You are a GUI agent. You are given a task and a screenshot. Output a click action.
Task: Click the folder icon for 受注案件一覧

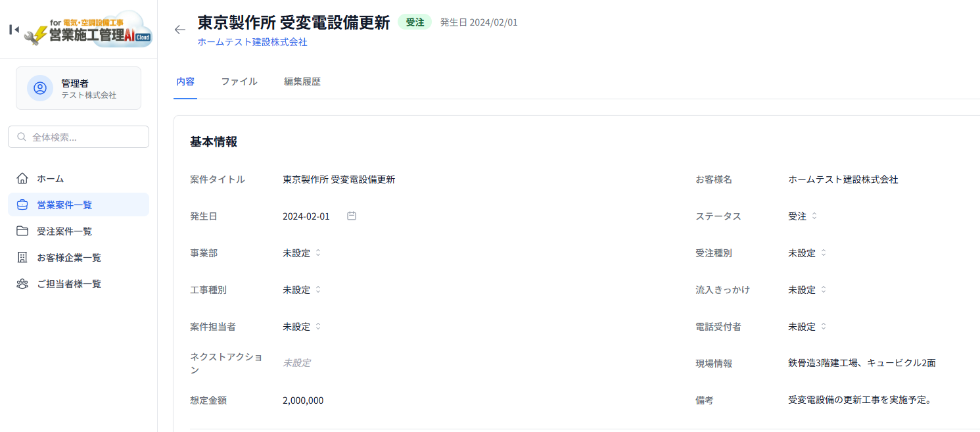click(22, 231)
